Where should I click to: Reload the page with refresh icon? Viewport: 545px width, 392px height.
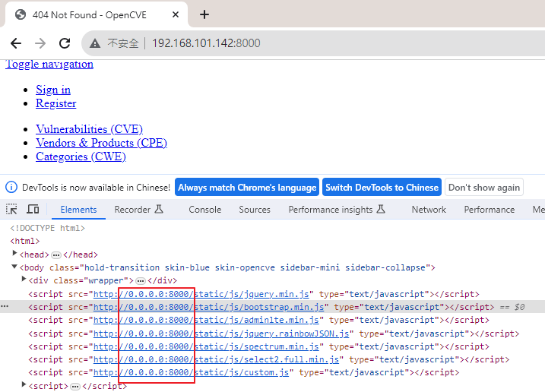[x=65, y=43]
